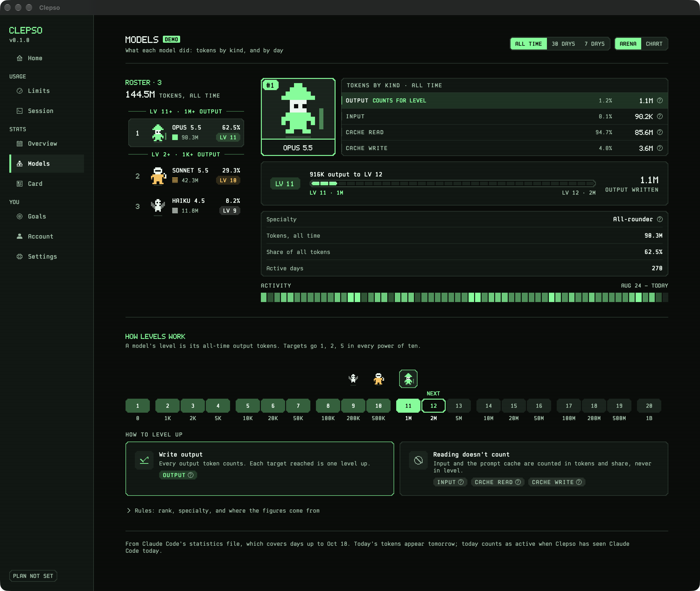Go to the Overview stats page

[47, 144]
